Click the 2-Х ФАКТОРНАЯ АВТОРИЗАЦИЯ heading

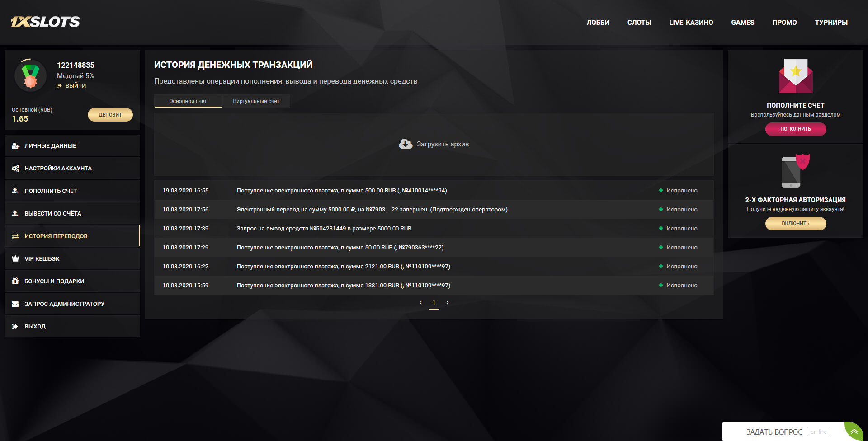point(796,200)
